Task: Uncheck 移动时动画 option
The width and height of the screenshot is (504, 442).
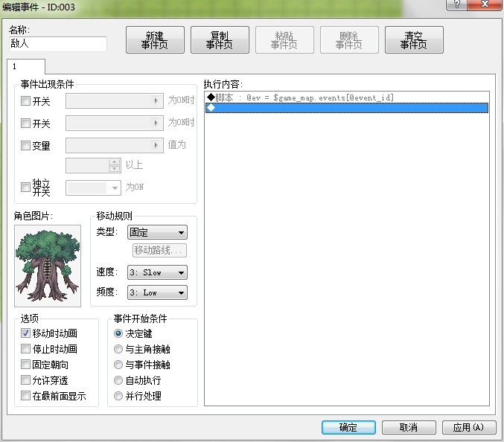Action: pos(25,333)
